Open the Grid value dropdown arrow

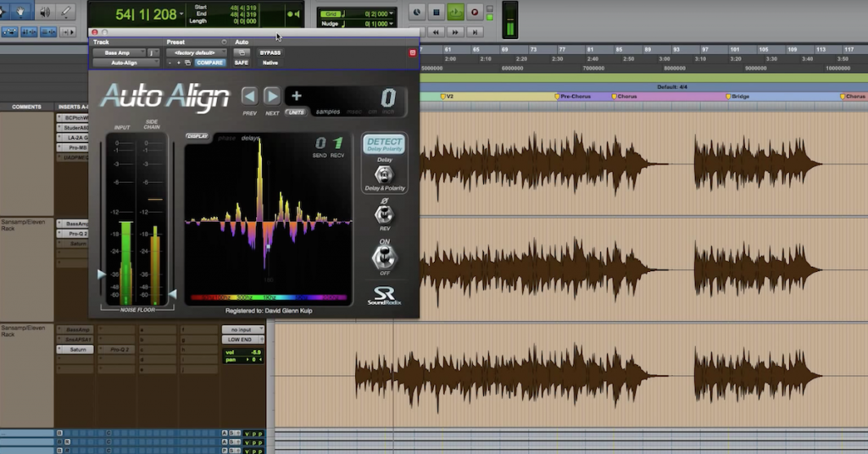tap(392, 14)
